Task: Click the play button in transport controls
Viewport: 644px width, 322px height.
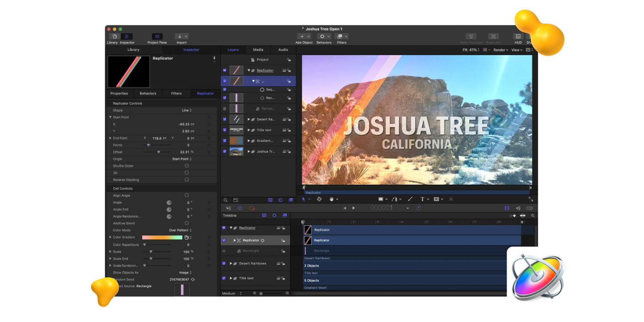Action: (354, 208)
